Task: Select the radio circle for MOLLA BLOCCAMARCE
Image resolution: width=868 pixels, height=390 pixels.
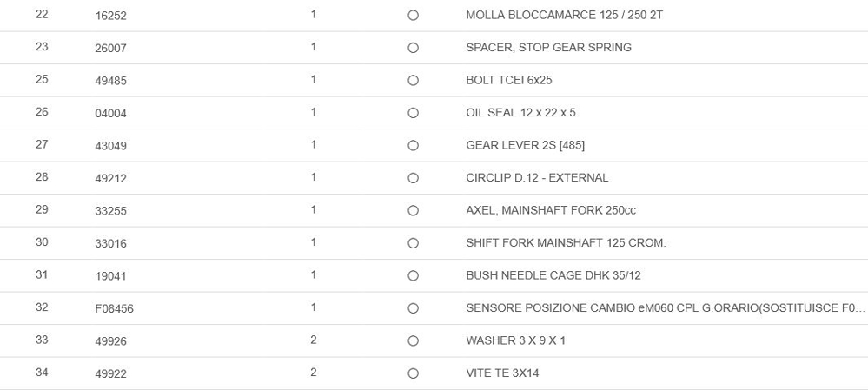Action: (x=413, y=16)
